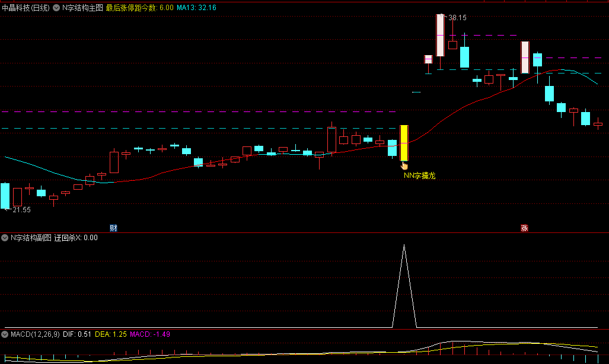Expand the N字结构主图 indicator dropdown arrow

tap(56, 8)
